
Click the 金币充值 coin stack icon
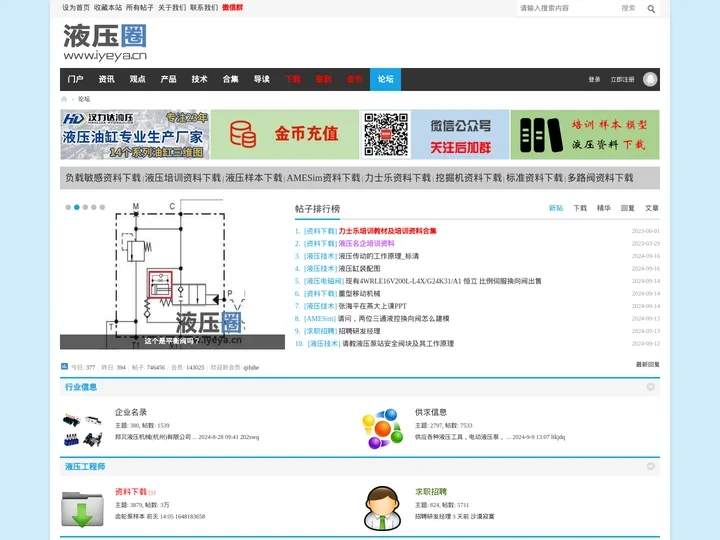[x=242, y=134]
